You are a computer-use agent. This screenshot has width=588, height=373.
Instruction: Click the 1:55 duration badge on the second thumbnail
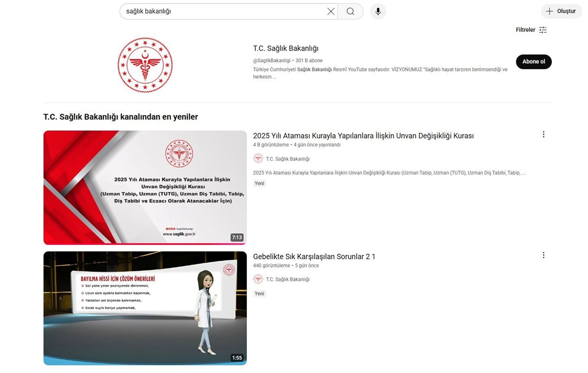tap(237, 358)
